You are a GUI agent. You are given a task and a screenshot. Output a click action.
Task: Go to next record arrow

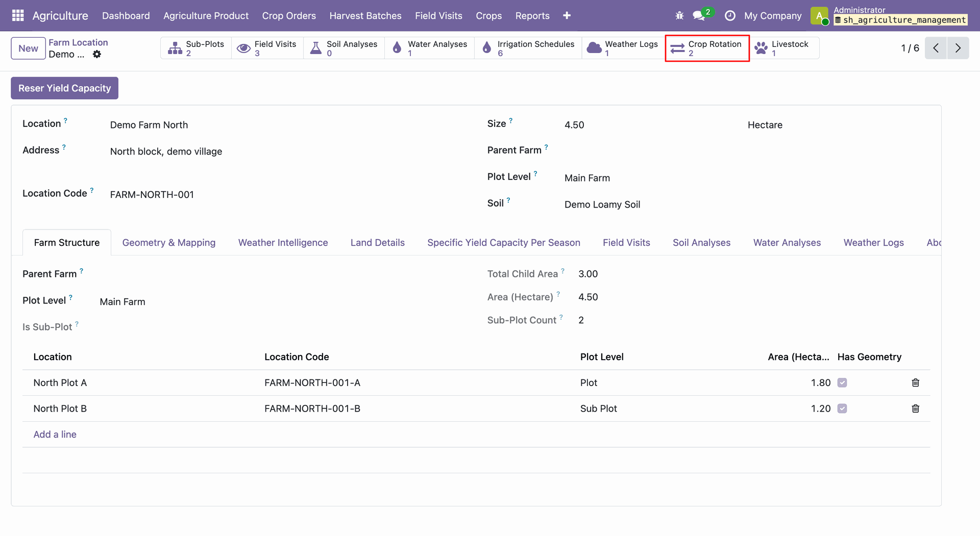click(958, 48)
